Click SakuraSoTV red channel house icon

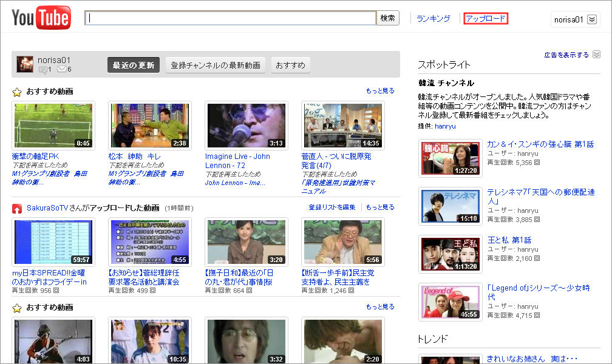tap(17, 209)
